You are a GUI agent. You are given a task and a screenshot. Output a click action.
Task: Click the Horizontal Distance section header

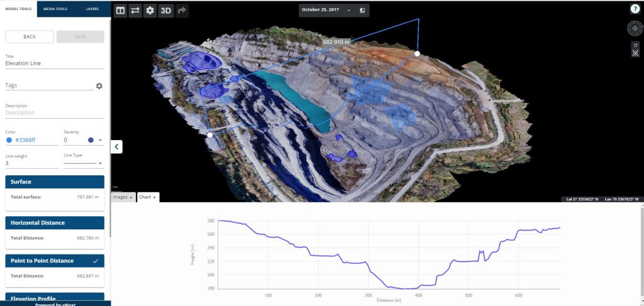point(55,222)
